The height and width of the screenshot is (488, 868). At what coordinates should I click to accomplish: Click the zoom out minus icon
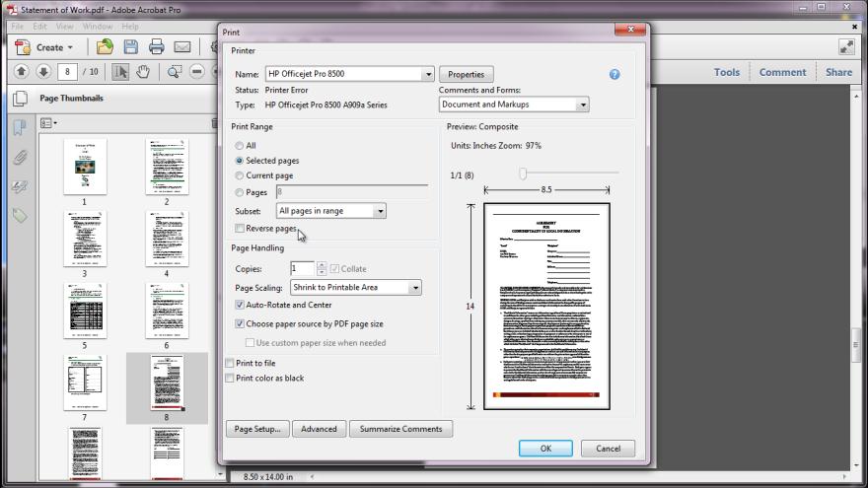click(196, 71)
